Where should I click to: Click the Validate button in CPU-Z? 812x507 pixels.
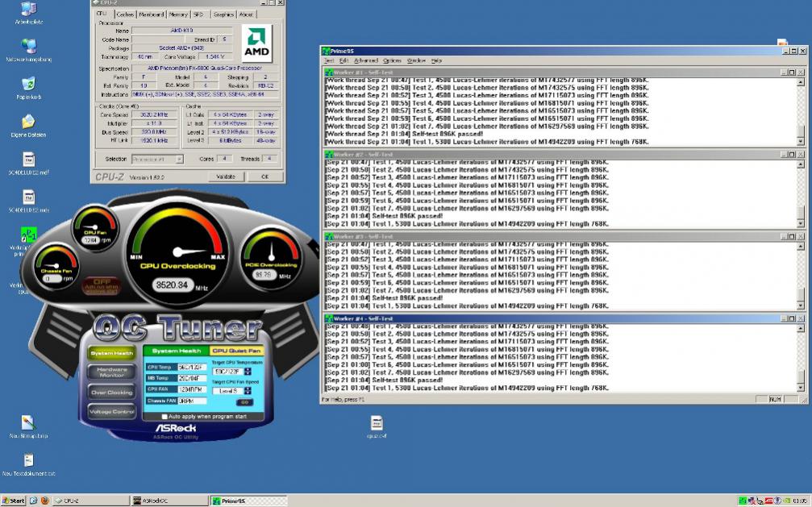pyautogui.click(x=225, y=177)
